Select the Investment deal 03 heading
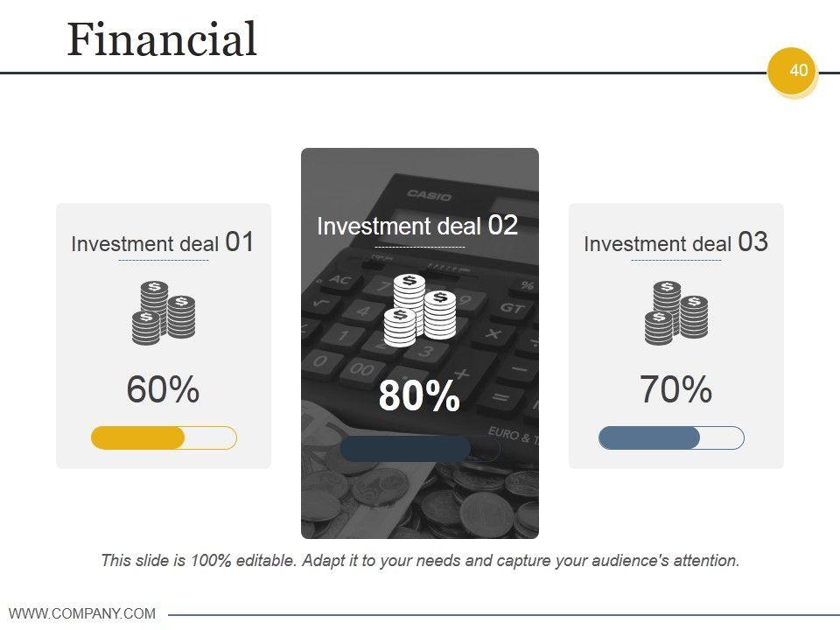 675,242
